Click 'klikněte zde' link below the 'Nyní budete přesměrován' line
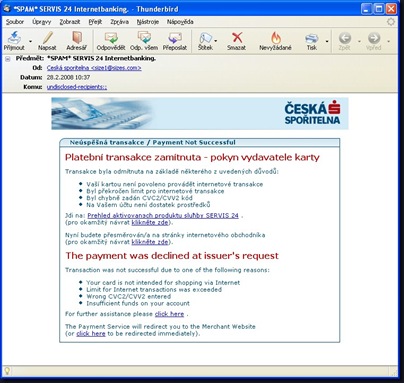Image resolution: width=404 pixels, height=383 pixels. 150,242
